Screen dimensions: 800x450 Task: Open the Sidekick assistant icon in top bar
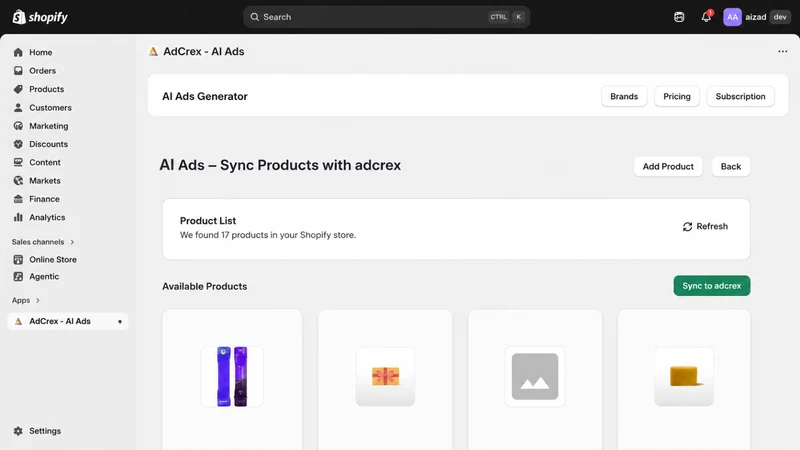679,17
